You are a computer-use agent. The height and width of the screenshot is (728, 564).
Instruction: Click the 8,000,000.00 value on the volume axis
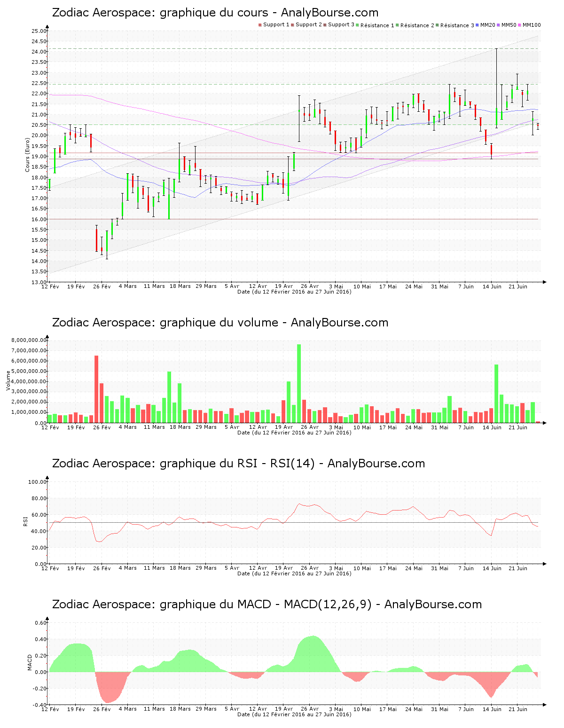click(x=29, y=340)
